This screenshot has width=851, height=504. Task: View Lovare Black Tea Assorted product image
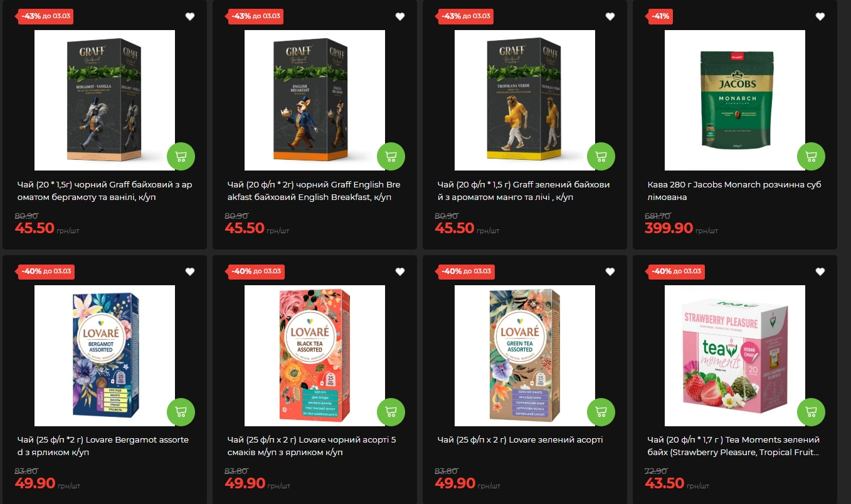click(315, 355)
